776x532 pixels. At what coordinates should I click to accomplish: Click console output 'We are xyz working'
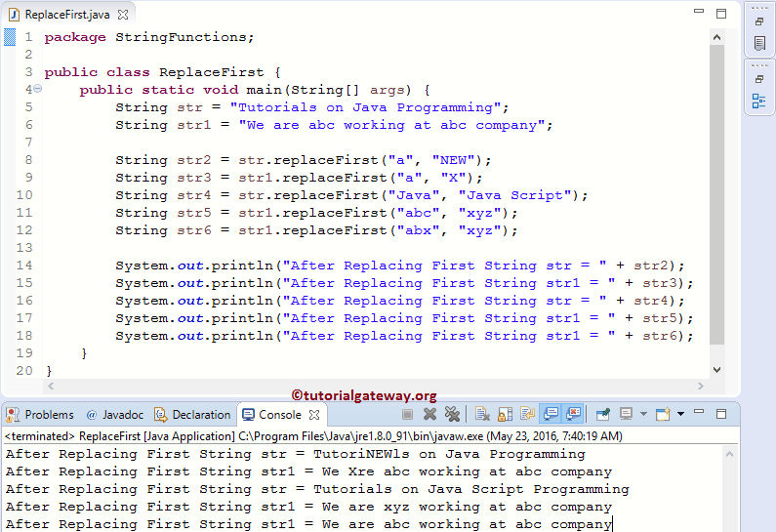(x=308, y=507)
